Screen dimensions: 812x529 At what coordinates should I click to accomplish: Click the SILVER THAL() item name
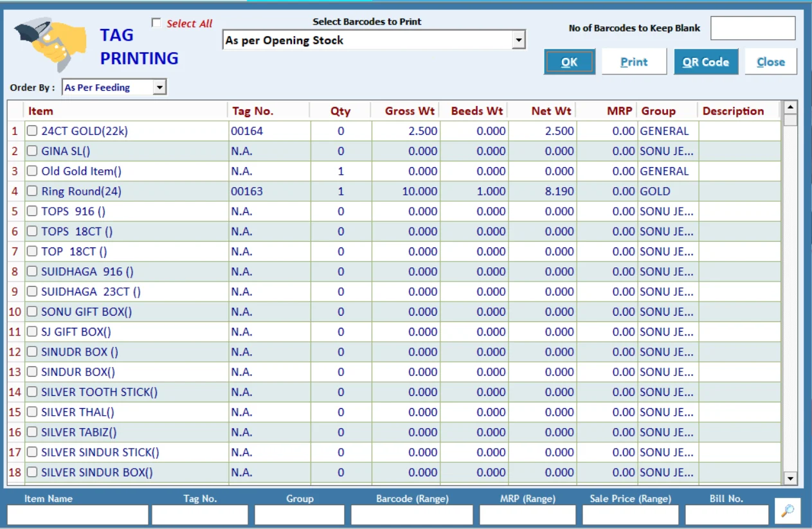coord(78,412)
